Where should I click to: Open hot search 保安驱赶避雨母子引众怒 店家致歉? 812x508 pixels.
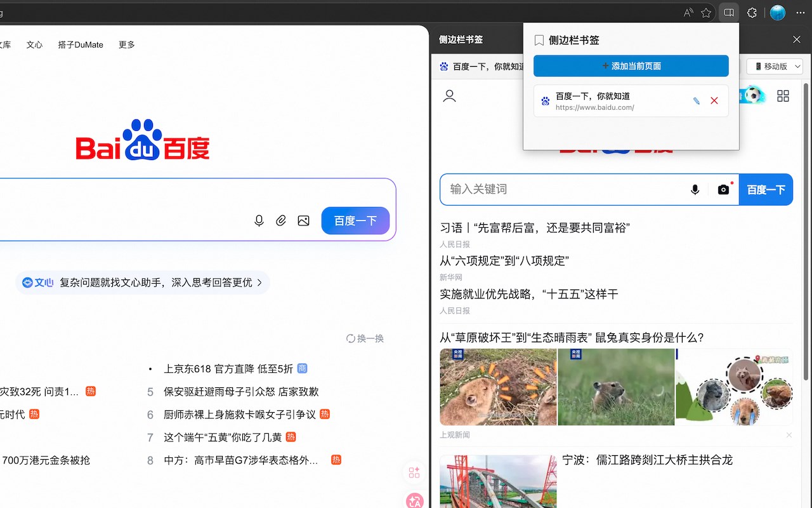point(241,392)
